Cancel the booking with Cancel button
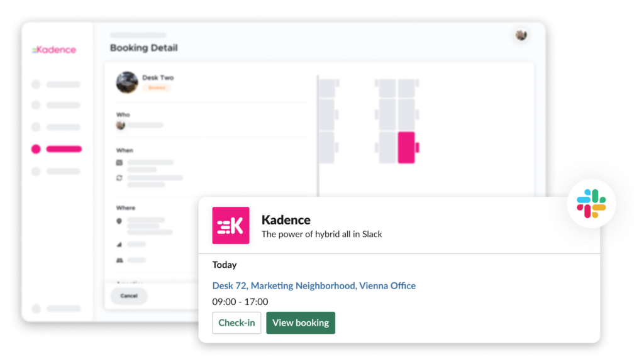 pyautogui.click(x=129, y=295)
